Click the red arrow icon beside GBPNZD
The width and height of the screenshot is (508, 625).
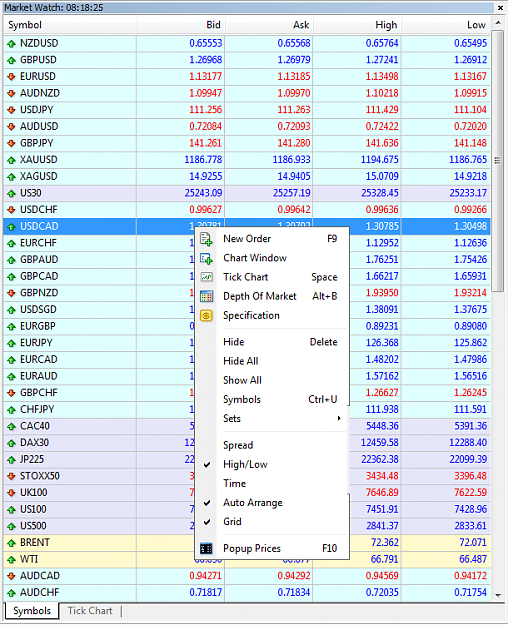(x=11, y=293)
